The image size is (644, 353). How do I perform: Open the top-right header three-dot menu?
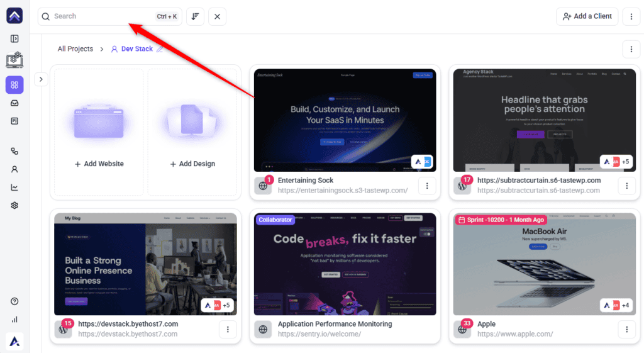point(631,16)
